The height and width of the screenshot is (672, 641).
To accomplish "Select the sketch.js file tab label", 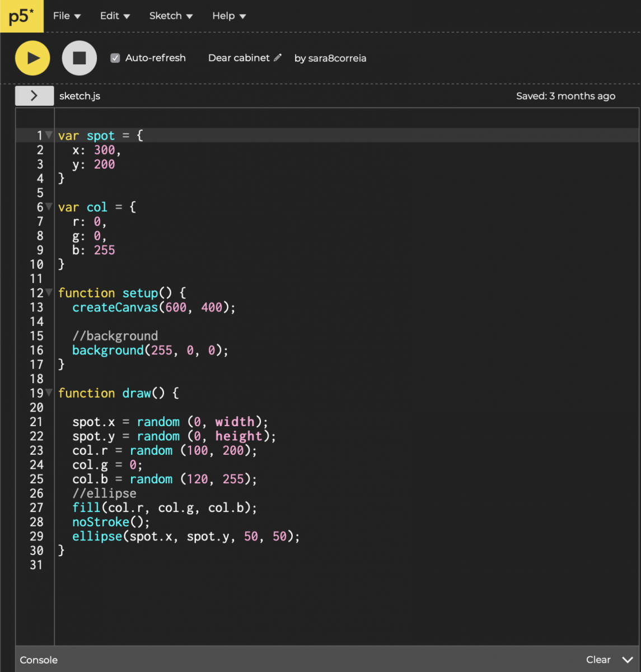I will point(79,96).
